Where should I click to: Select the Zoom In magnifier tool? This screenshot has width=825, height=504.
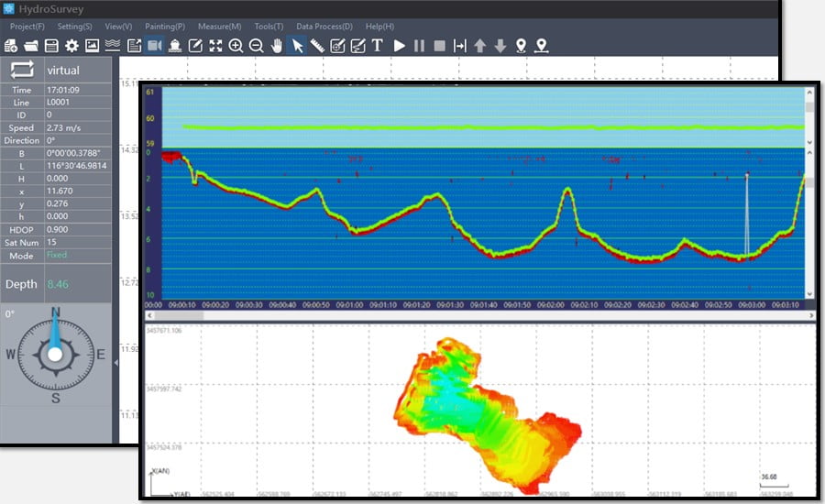(236, 45)
